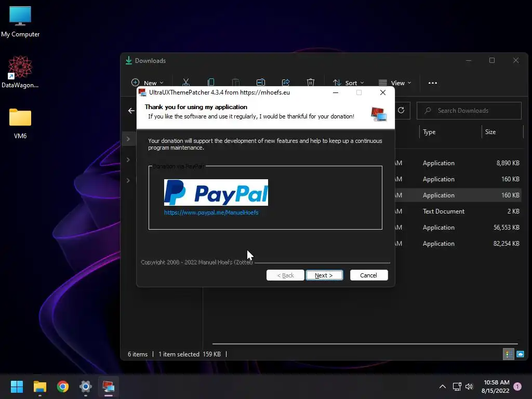Screen dimensions: 532x399
Task: Expand the first navigation pane chevron
Action: [x=128, y=139]
